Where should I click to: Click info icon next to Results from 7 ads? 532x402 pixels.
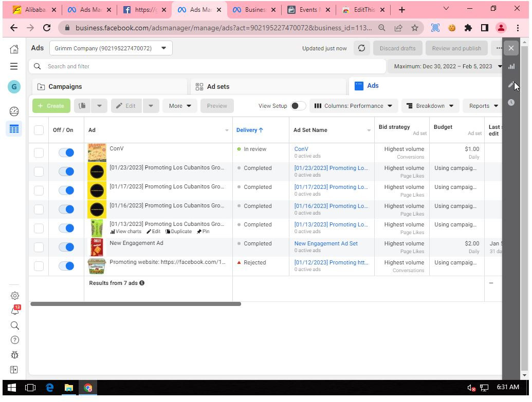point(142,283)
